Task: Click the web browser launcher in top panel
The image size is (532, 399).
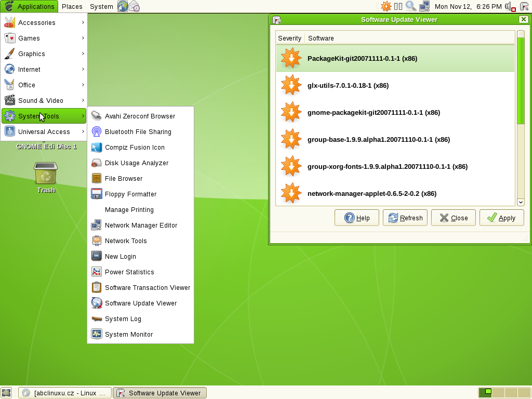Action: pyautogui.click(x=123, y=6)
